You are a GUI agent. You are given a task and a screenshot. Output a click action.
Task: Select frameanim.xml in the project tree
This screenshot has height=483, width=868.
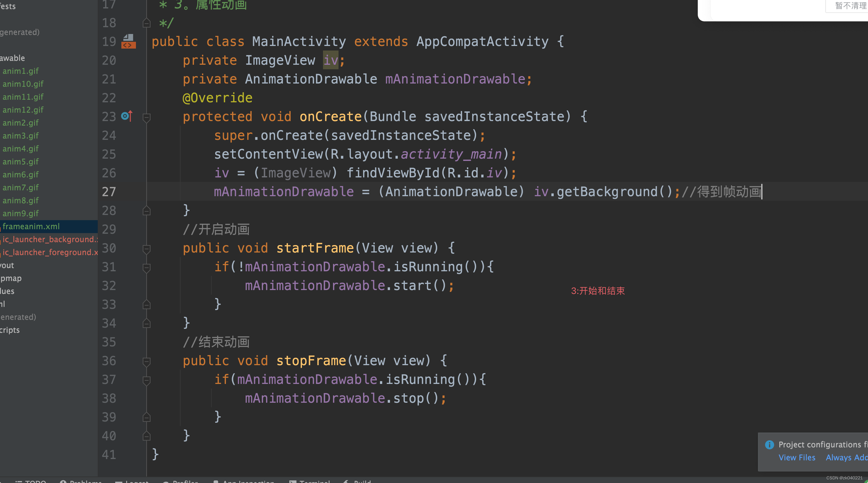[31, 226]
